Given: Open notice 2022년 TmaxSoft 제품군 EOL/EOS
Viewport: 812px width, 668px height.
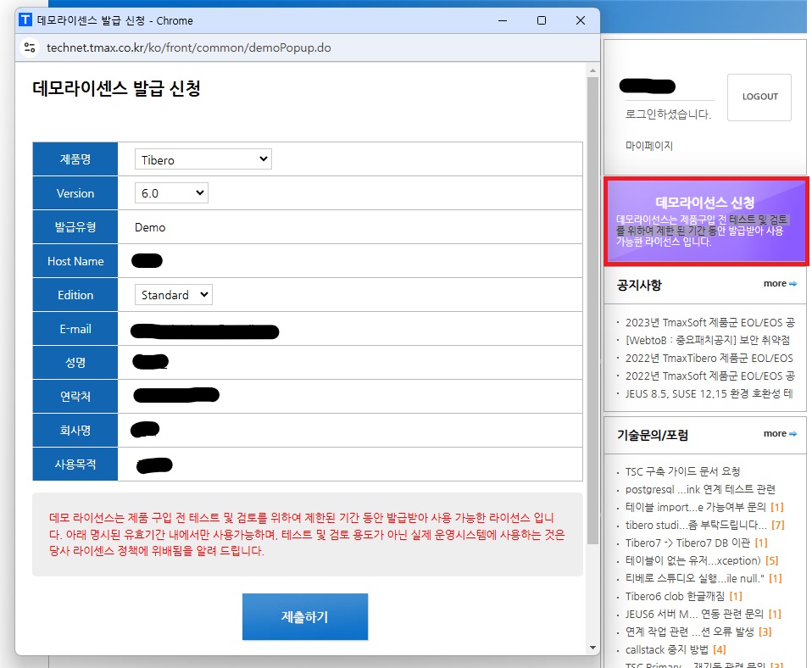Looking at the screenshot, I should (710, 376).
